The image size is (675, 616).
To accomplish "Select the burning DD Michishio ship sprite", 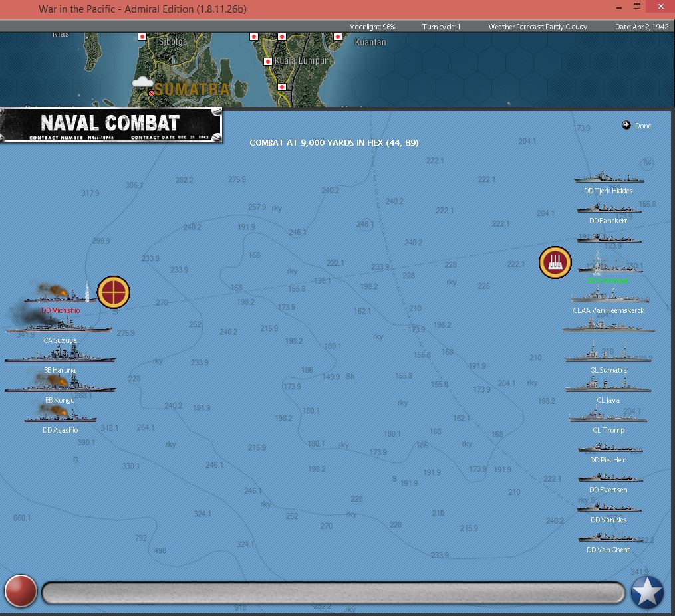I will click(x=61, y=293).
